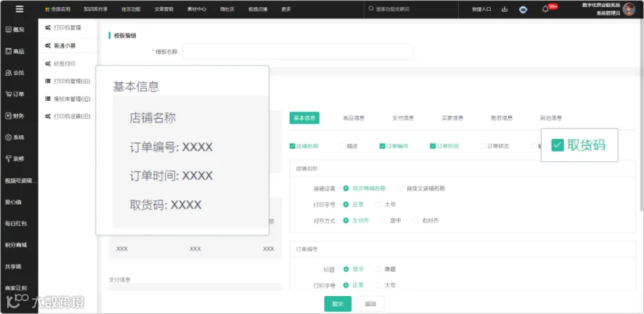Open the download icon in the top bar

point(504,9)
